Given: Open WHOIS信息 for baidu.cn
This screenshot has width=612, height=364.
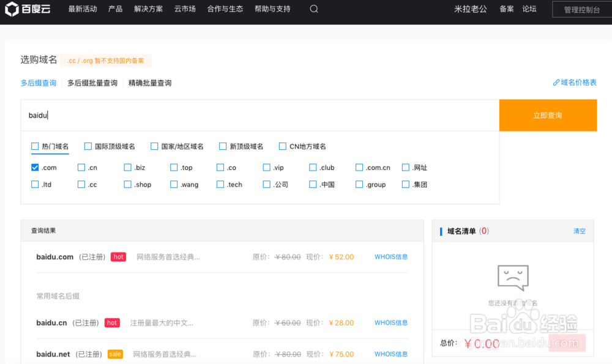Looking at the screenshot, I should click(x=391, y=322).
